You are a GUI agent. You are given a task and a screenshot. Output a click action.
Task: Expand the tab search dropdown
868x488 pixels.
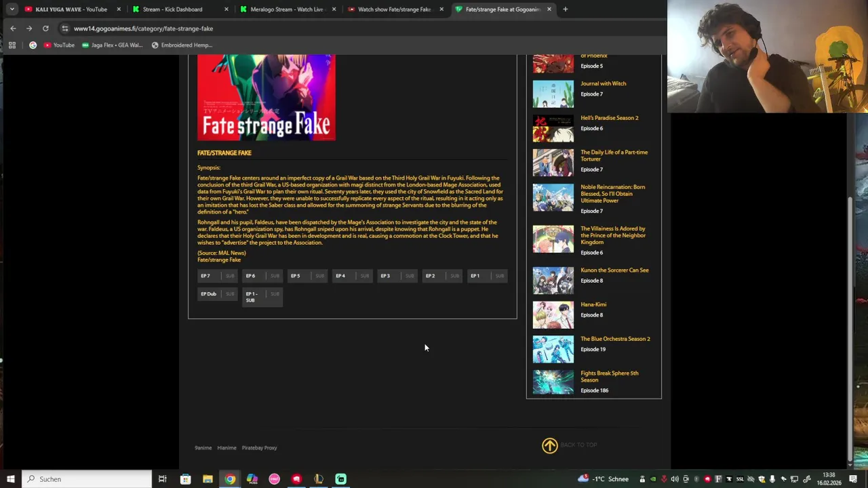tap(12, 9)
